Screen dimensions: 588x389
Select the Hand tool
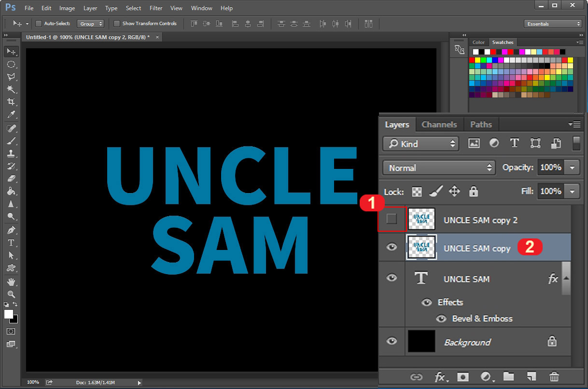[x=11, y=282]
